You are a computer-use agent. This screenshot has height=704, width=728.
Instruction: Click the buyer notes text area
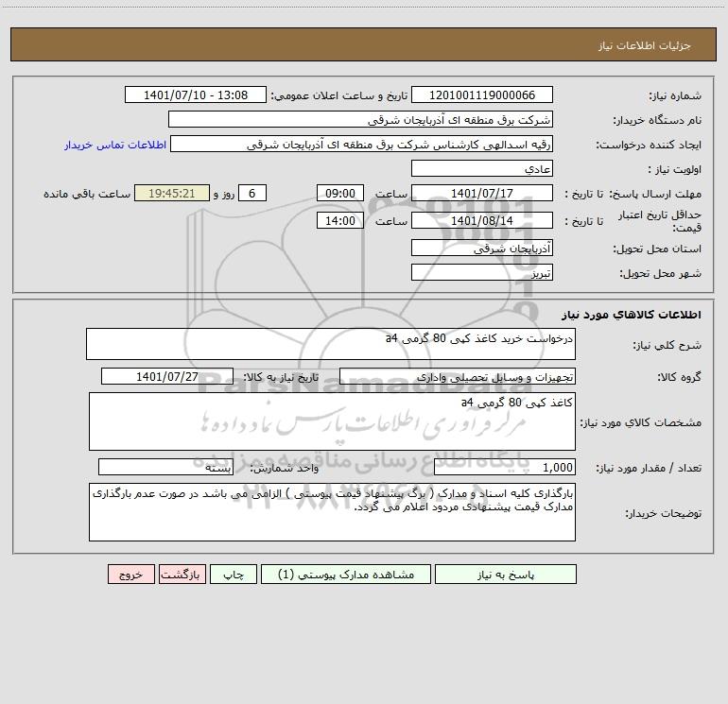[x=332, y=512]
